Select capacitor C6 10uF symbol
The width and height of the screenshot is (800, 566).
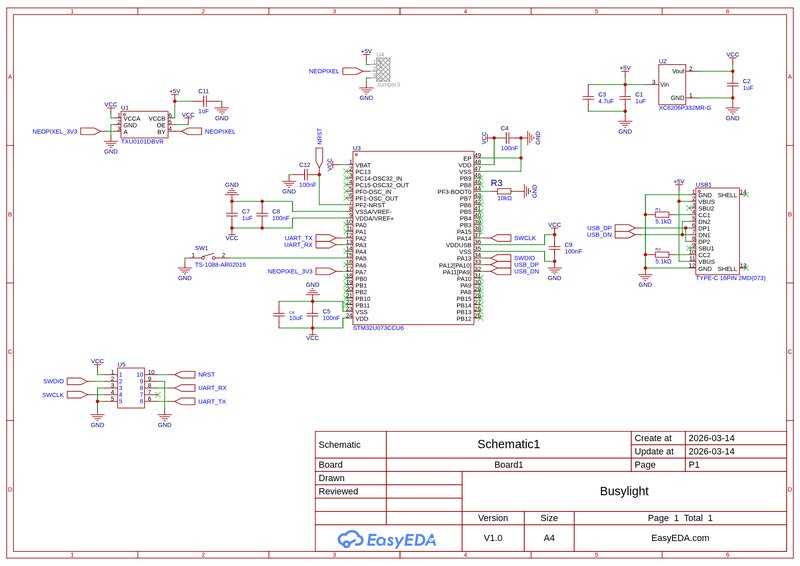coord(279,314)
